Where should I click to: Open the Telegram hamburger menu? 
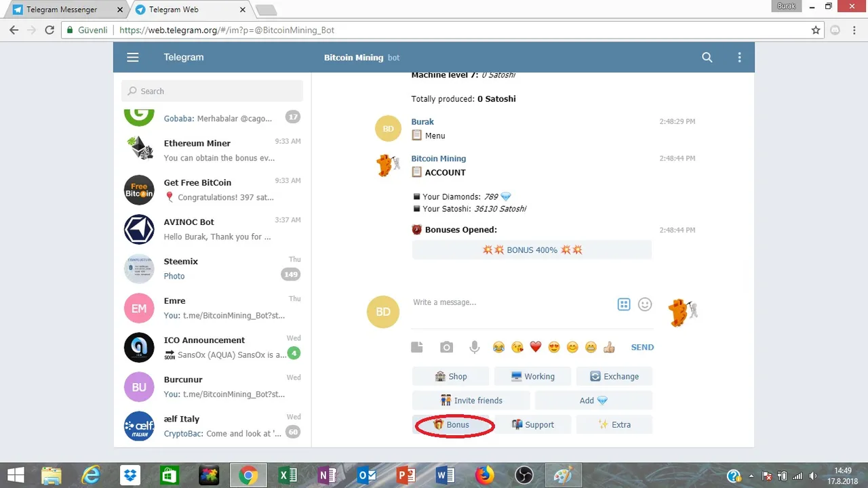pyautogui.click(x=133, y=58)
